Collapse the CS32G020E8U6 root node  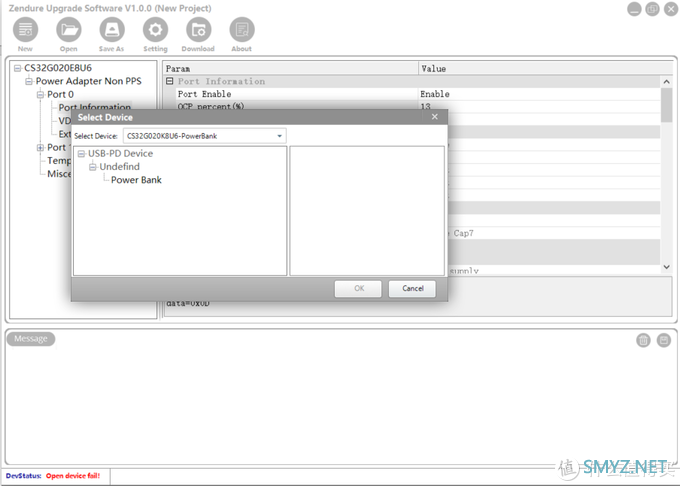17,68
